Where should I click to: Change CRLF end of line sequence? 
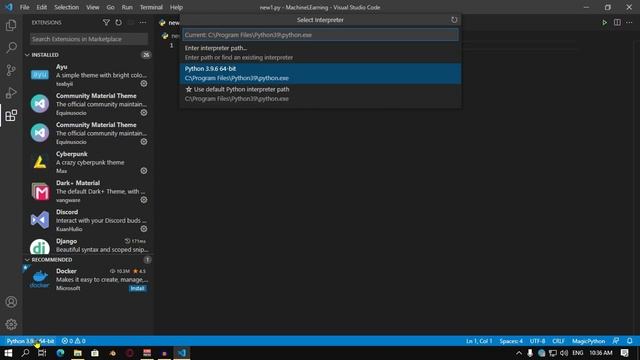[x=558, y=341]
